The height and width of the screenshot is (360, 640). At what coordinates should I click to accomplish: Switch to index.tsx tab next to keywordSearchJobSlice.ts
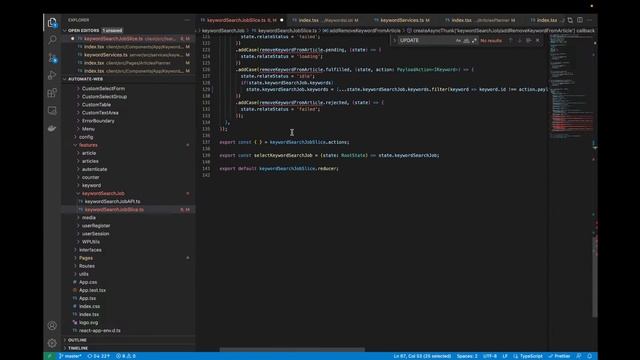pyautogui.click(x=325, y=20)
